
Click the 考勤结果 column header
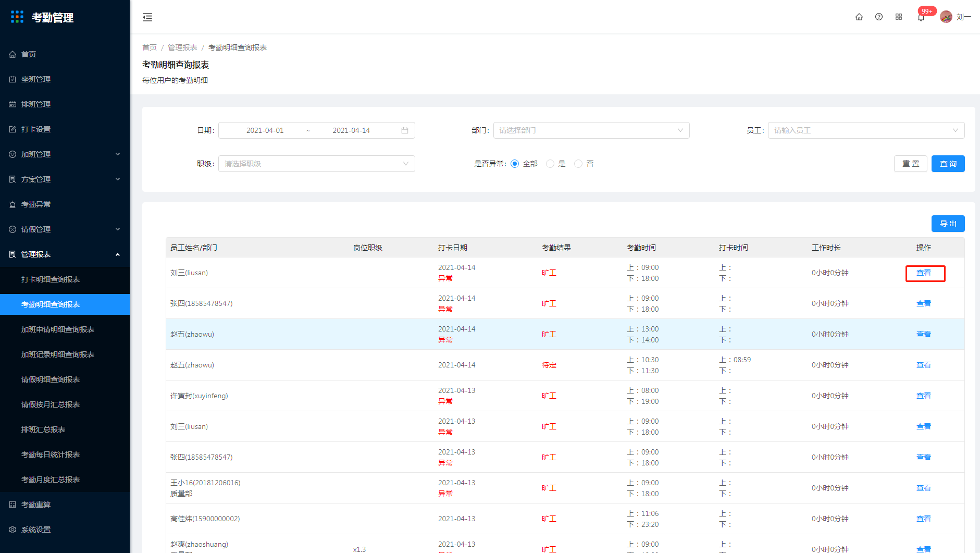pyautogui.click(x=556, y=248)
